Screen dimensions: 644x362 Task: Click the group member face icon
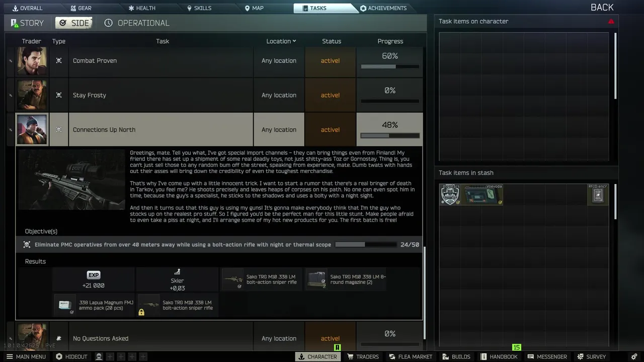[99, 356]
